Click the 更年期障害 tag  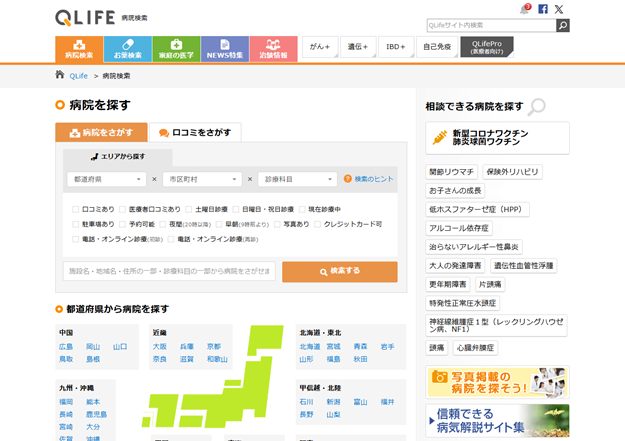point(448,284)
